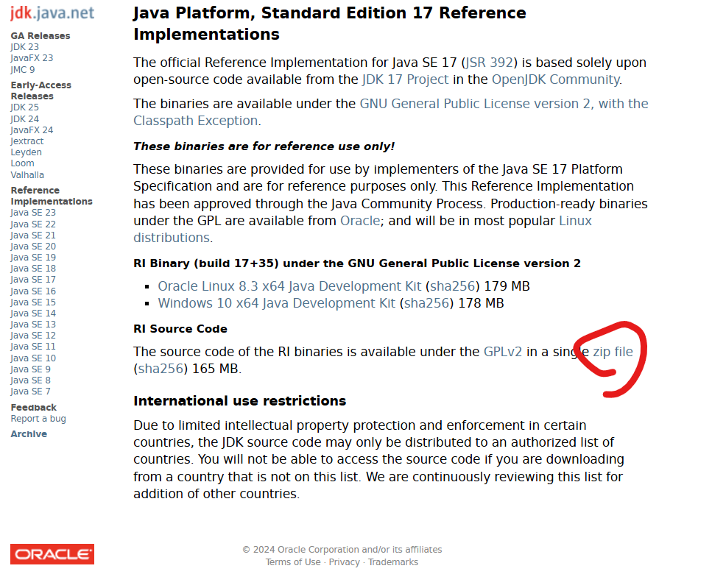The image size is (726, 588).
Task: Select Java SE 16 reference implementation
Action: click(x=33, y=291)
